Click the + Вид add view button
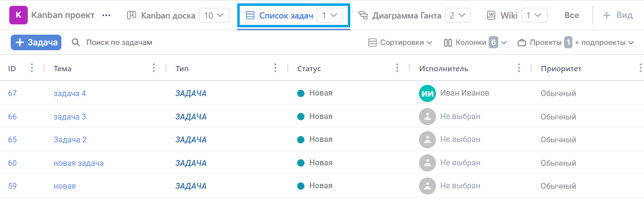 tap(618, 16)
